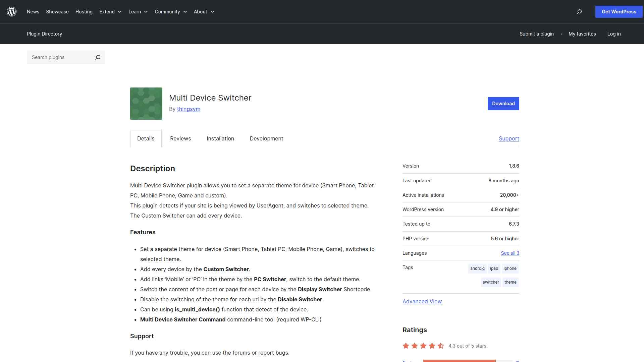The width and height of the screenshot is (644, 362).
Task: Open the Support link
Action: (509, 138)
